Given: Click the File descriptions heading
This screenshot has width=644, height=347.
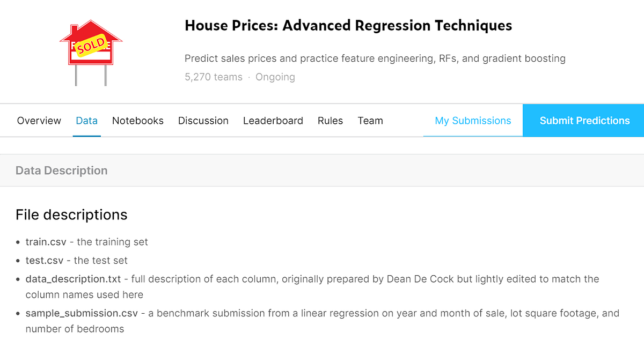Looking at the screenshot, I should click(x=71, y=215).
